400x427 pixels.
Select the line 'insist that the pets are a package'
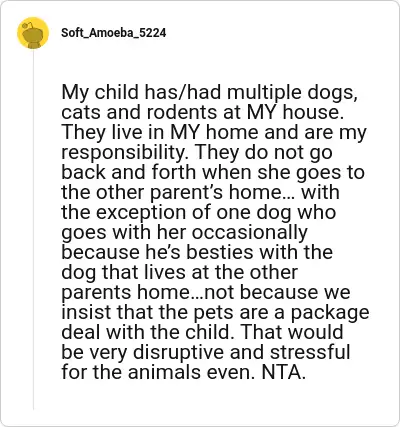tap(215, 313)
